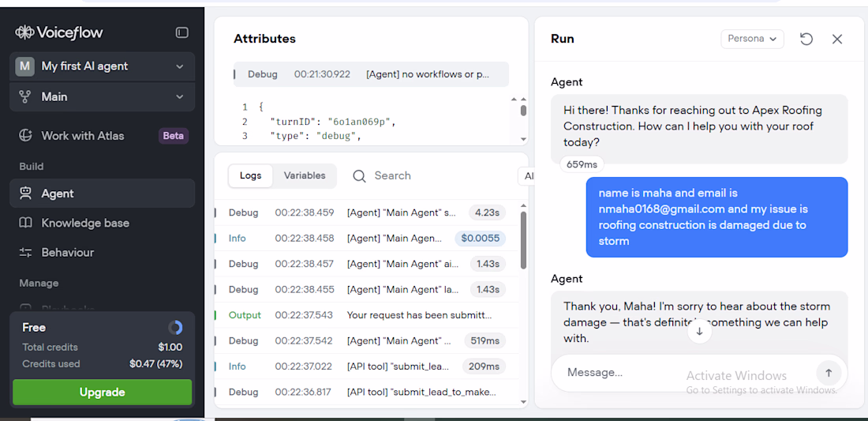Viewport: 868px width, 421px height.
Task: Select the Debug log at 00:22:38.459
Action: 367,212
